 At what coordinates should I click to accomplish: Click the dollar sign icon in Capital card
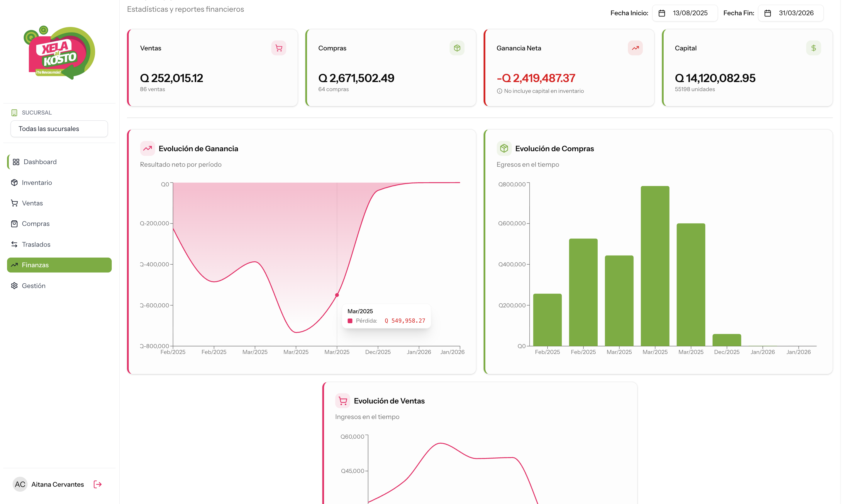[814, 48]
